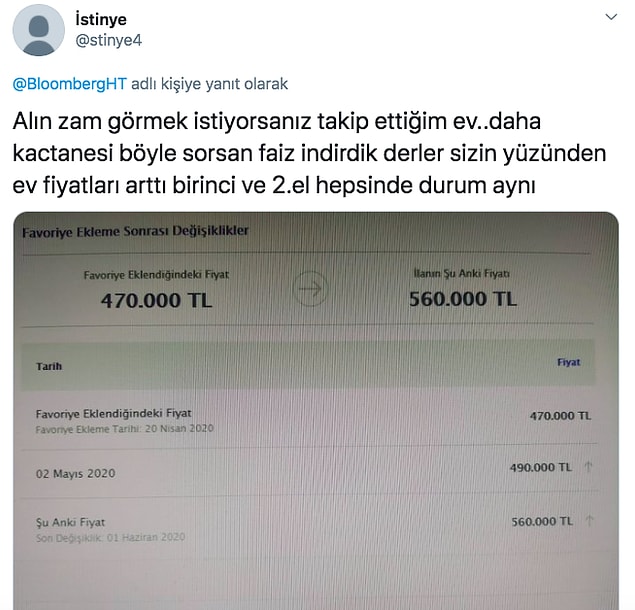Image resolution: width=635 pixels, height=610 pixels.
Task: Click the tweet text about ev fiyatları
Action: pyautogui.click(x=309, y=153)
